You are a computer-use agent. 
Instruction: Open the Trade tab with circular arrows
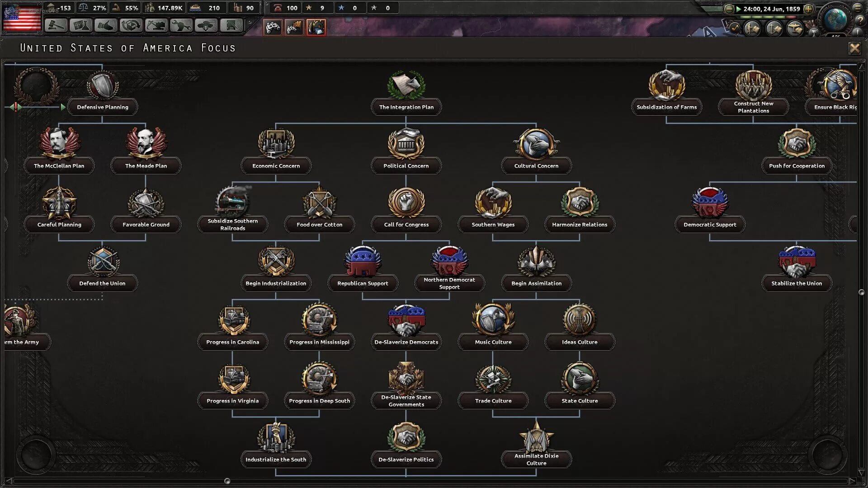131,26
